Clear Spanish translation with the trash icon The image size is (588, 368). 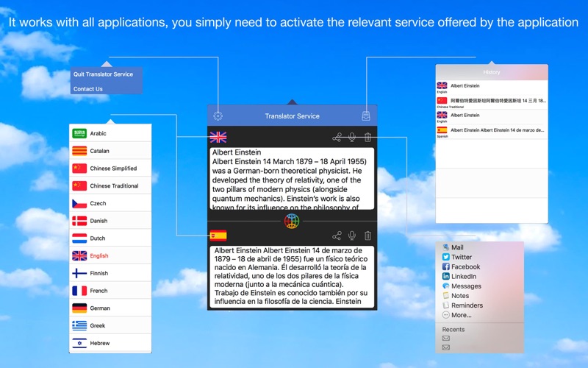click(x=367, y=236)
